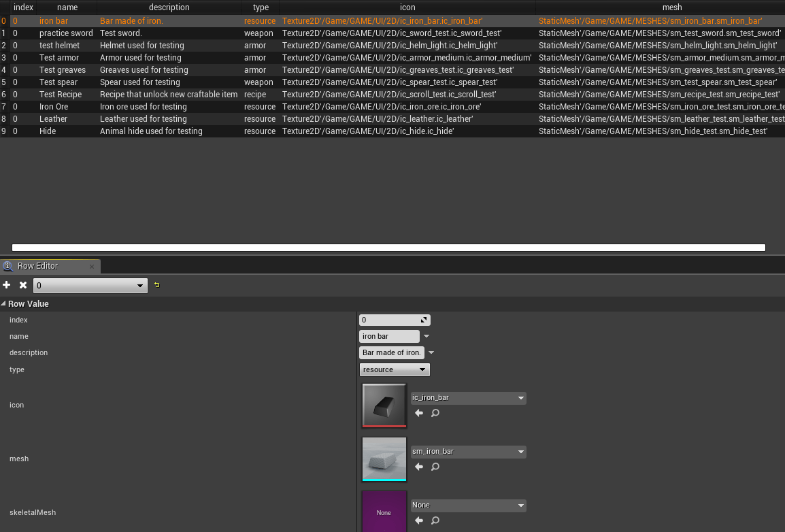Click the add new row plus icon
The image size is (785, 532).
7,285
